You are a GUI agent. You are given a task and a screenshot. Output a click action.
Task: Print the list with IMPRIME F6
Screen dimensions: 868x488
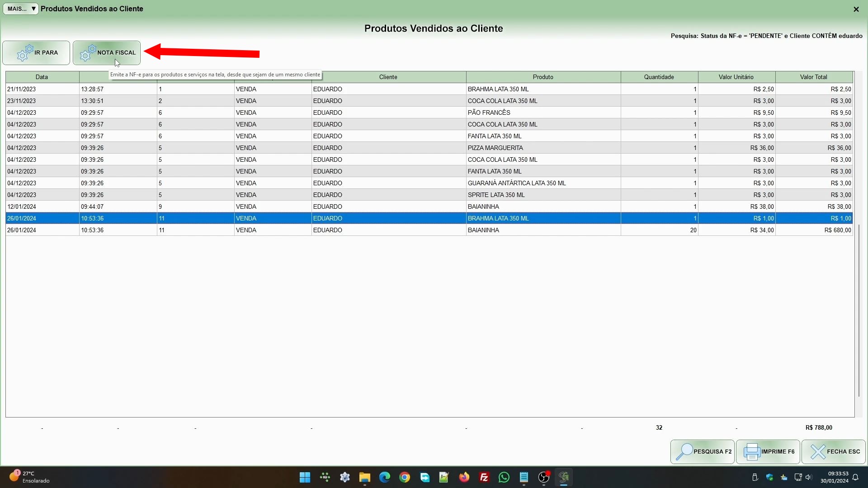click(768, 451)
